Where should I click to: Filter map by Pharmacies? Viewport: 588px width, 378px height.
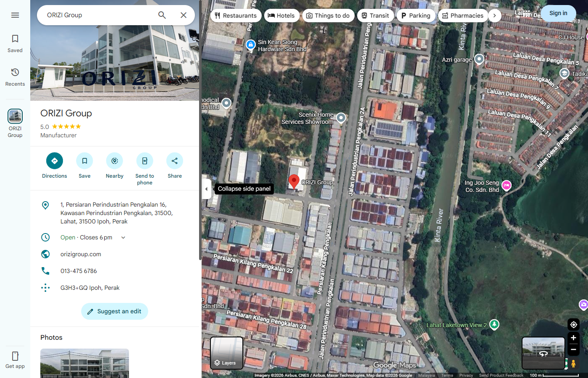click(463, 16)
